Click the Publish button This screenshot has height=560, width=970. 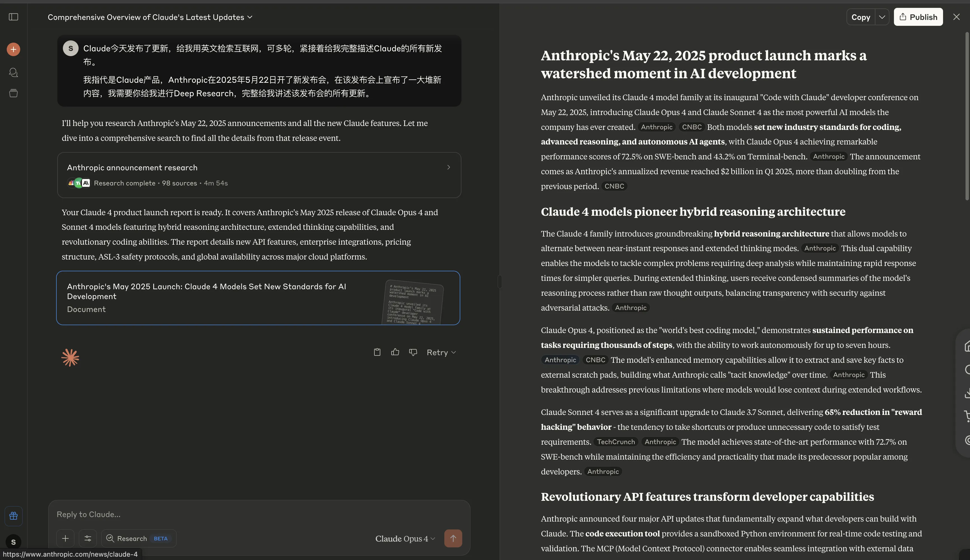(918, 17)
